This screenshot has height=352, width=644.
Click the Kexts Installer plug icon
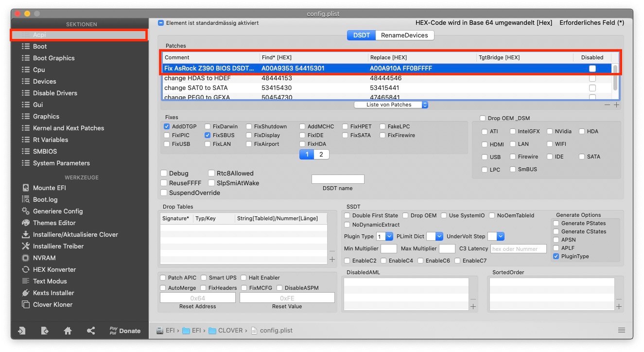pyautogui.click(x=25, y=293)
